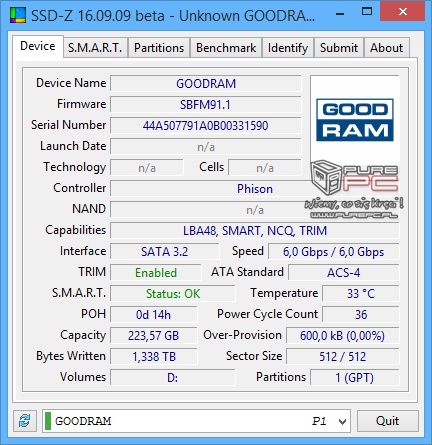Click the S.M.A.R.T. Status: OK field

(x=173, y=294)
